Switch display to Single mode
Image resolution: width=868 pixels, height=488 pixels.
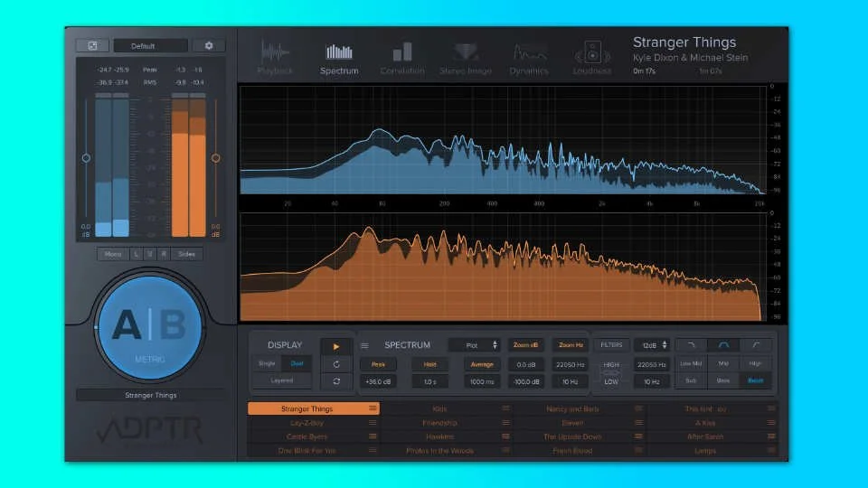[x=267, y=363]
